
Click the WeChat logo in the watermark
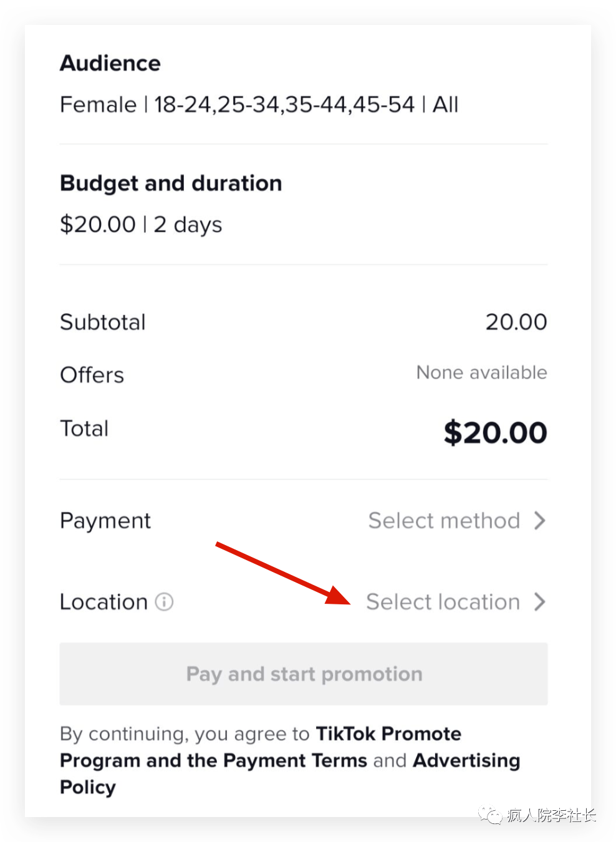click(x=490, y=815)
